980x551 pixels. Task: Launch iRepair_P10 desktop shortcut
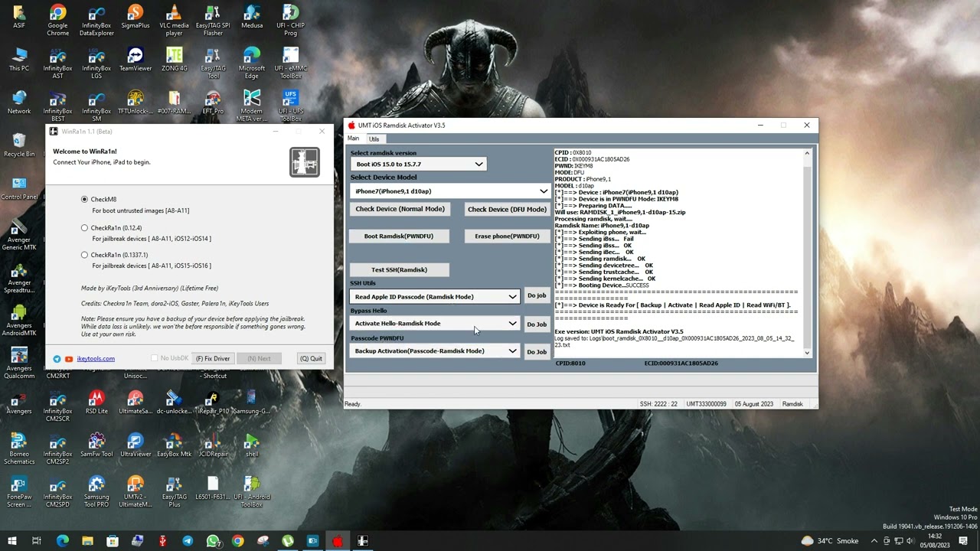tap(213, 403)
